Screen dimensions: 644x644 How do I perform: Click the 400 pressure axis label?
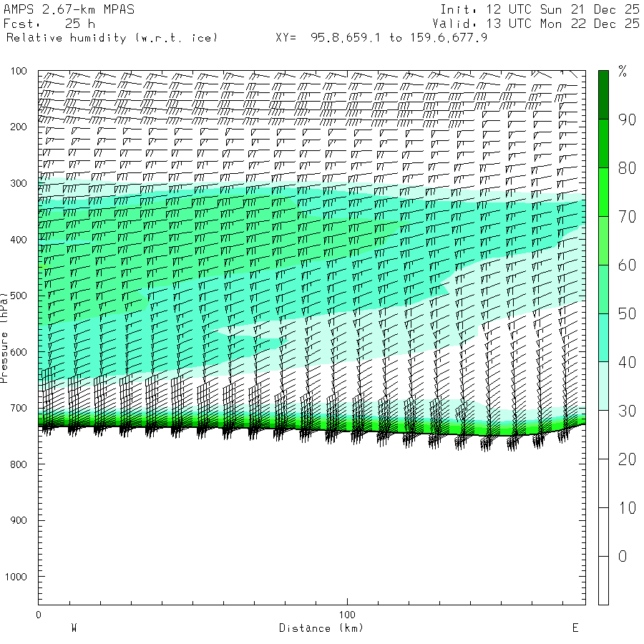click(x=19, y=240)
